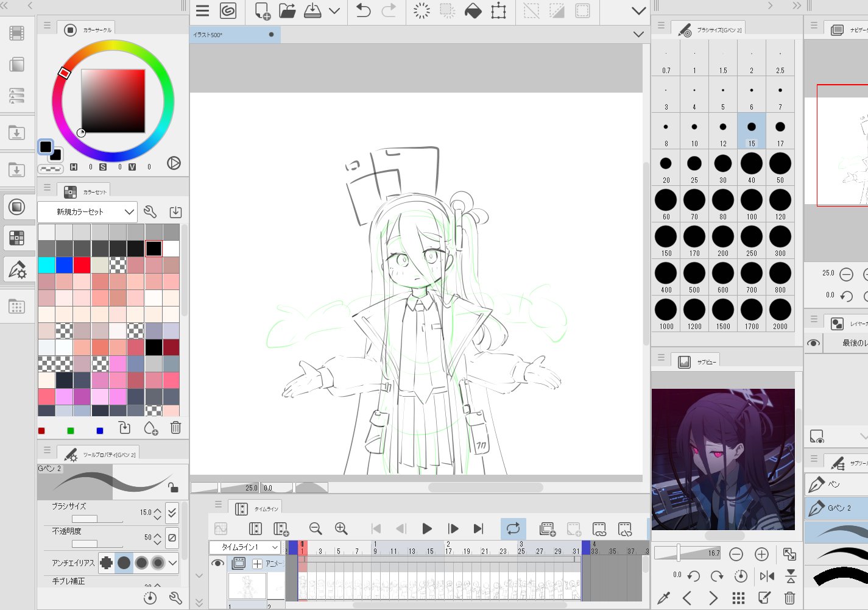Select brush size 40 preset
Screen dimensions: 868x610
point(751,167)
